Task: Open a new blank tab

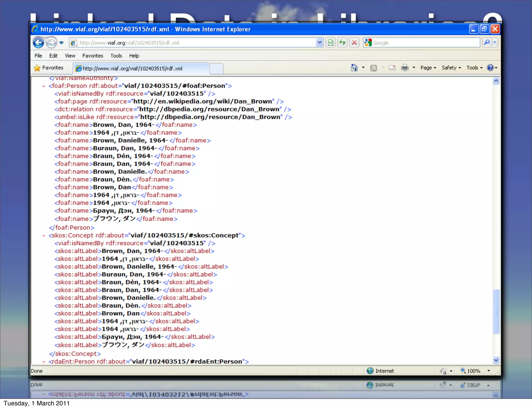Action: coord(216,69)
